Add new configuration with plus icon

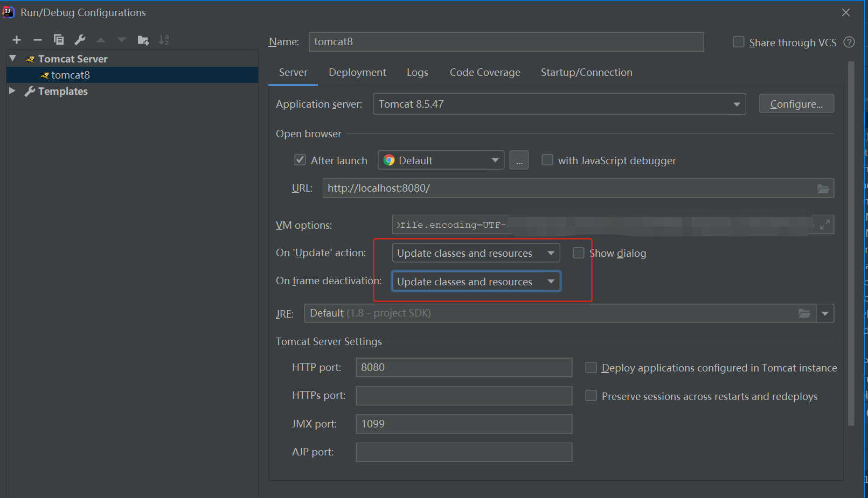point(17,40)
